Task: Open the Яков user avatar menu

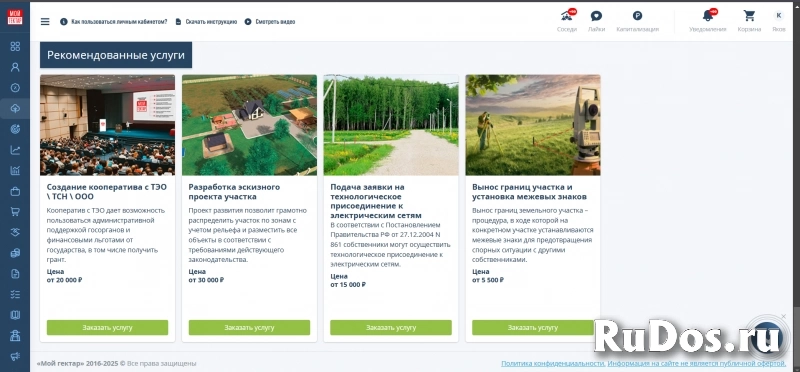Action: 779,16
